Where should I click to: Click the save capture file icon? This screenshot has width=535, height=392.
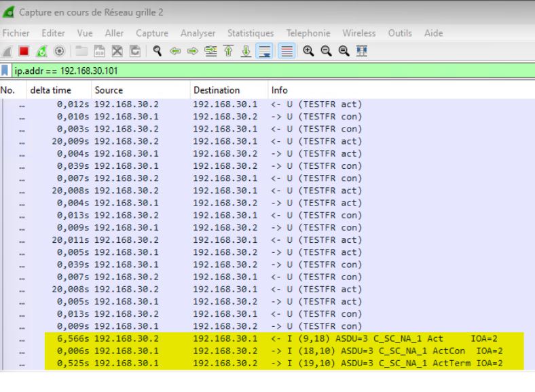(99, 51)
